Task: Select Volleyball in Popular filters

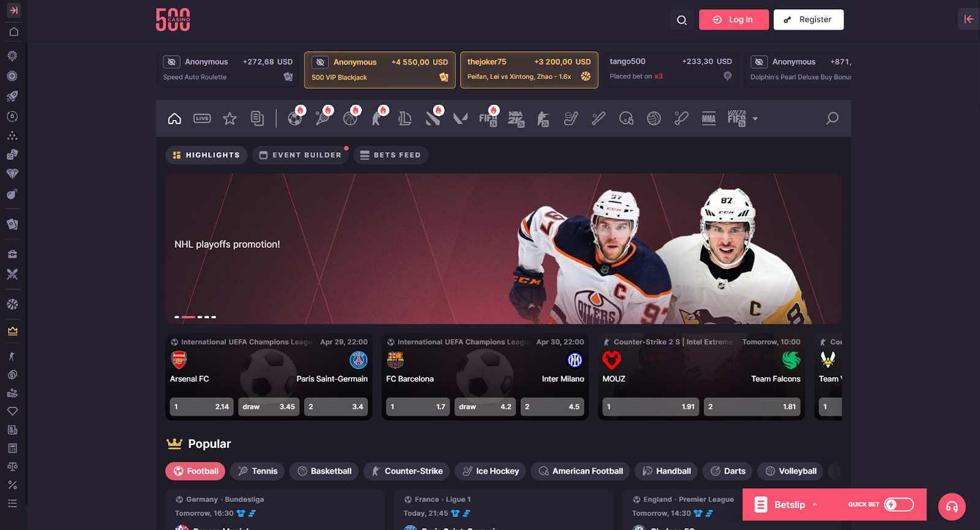Action: click(x=790, y=471)
